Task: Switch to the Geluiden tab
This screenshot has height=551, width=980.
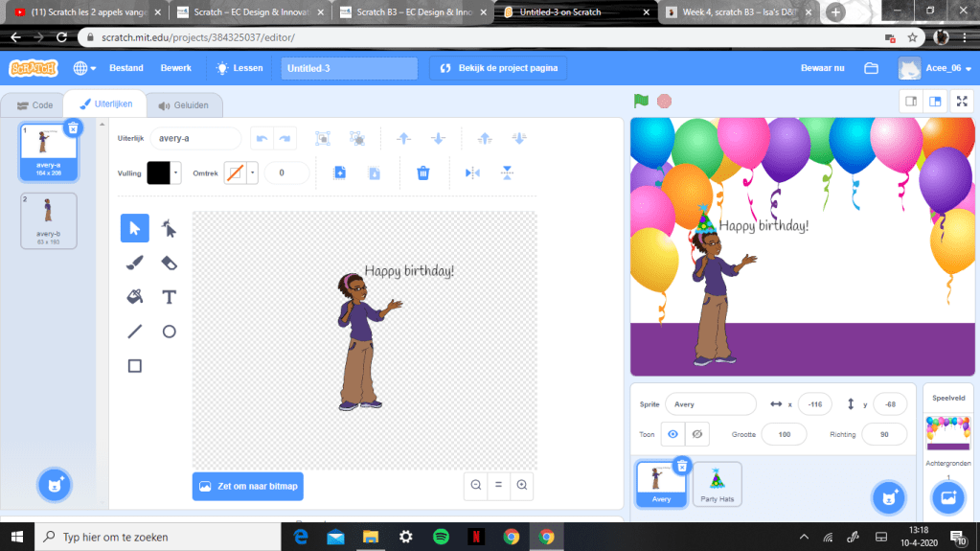Action: (x=184, y=105)
